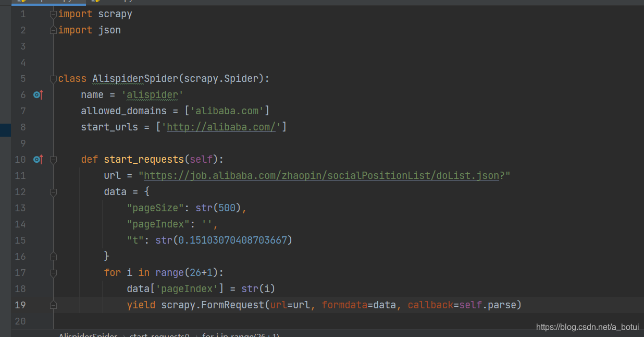Click the fold end marker beside import json

coord(53,31)
